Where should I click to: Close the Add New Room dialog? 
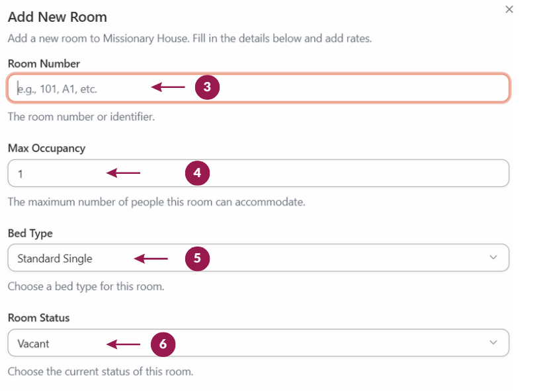click(509, 9)
